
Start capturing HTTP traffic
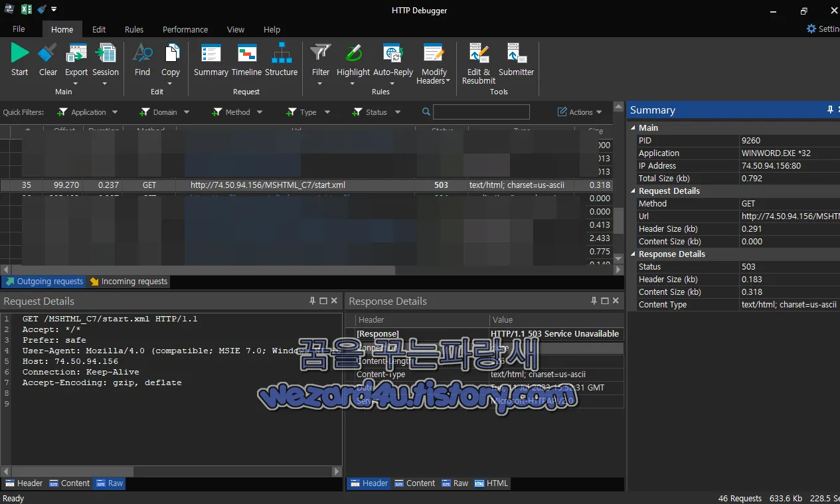(x=19, y=60)
